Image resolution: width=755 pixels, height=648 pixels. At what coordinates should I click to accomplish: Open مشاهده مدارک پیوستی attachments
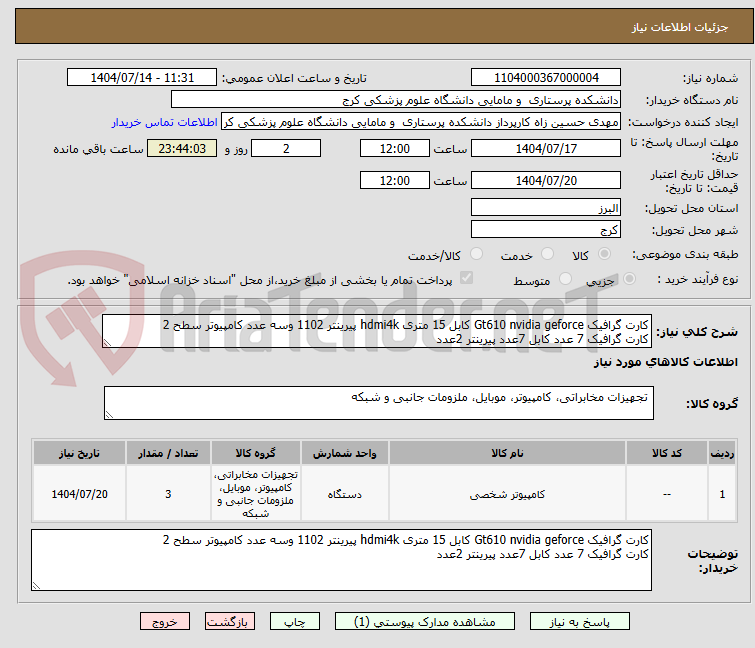point(427,621)
